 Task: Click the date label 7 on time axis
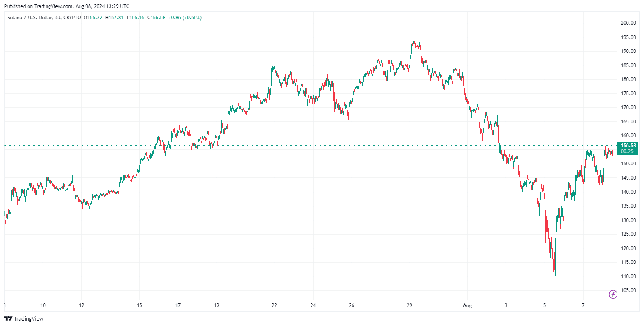pos(583,305)
